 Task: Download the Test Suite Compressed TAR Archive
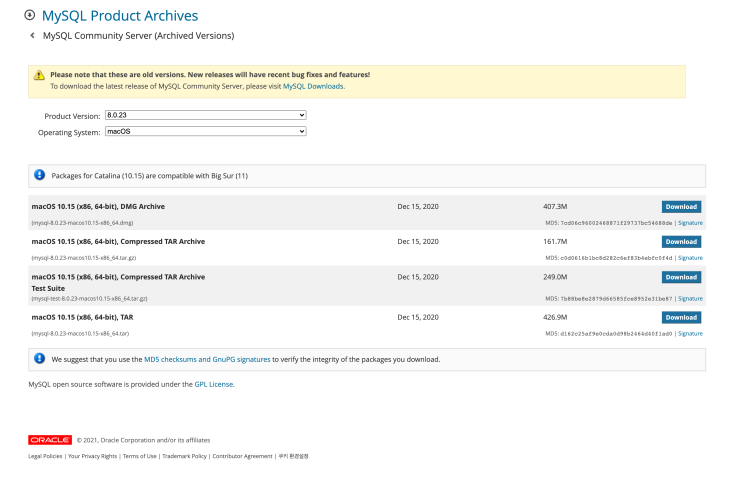click(681, 277)
